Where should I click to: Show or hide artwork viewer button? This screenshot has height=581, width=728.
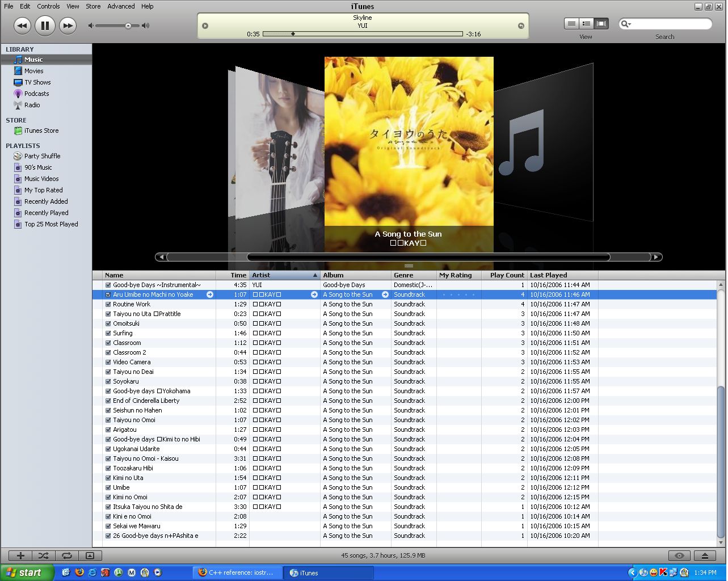click(x=90, y=555)
